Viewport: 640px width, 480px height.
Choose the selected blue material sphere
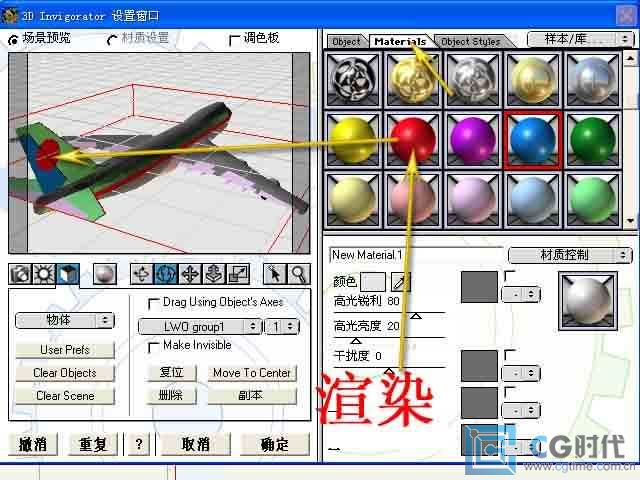533,140
